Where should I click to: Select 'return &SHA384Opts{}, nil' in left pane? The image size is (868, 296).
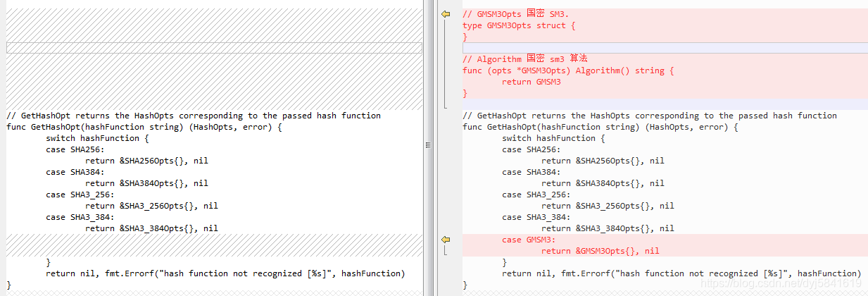[147, 183]
